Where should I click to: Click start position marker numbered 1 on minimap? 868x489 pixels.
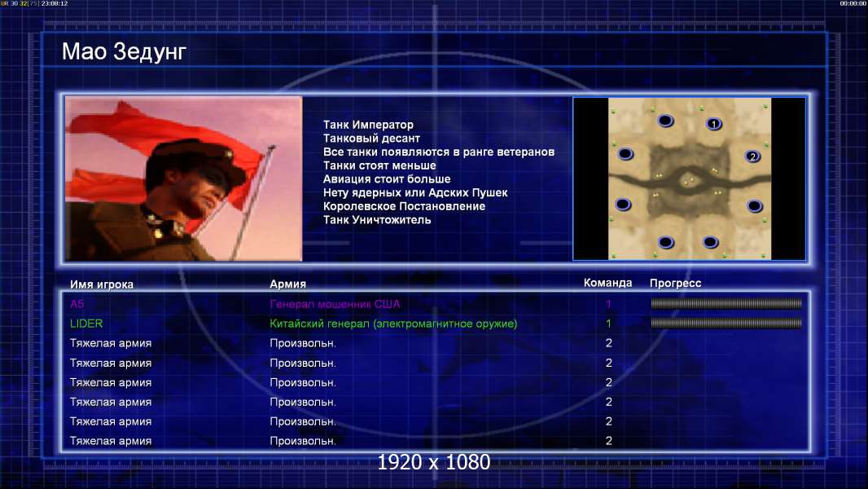[x=714, y=124]
